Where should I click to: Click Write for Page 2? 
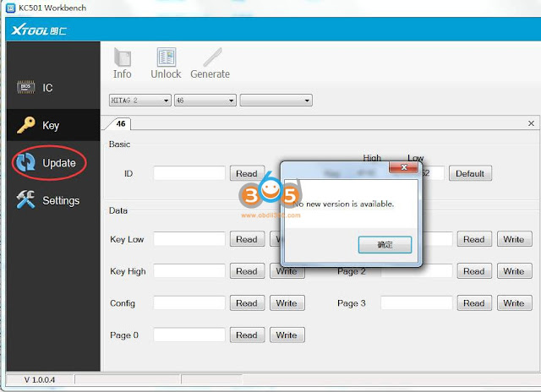(x=515, y=271)
